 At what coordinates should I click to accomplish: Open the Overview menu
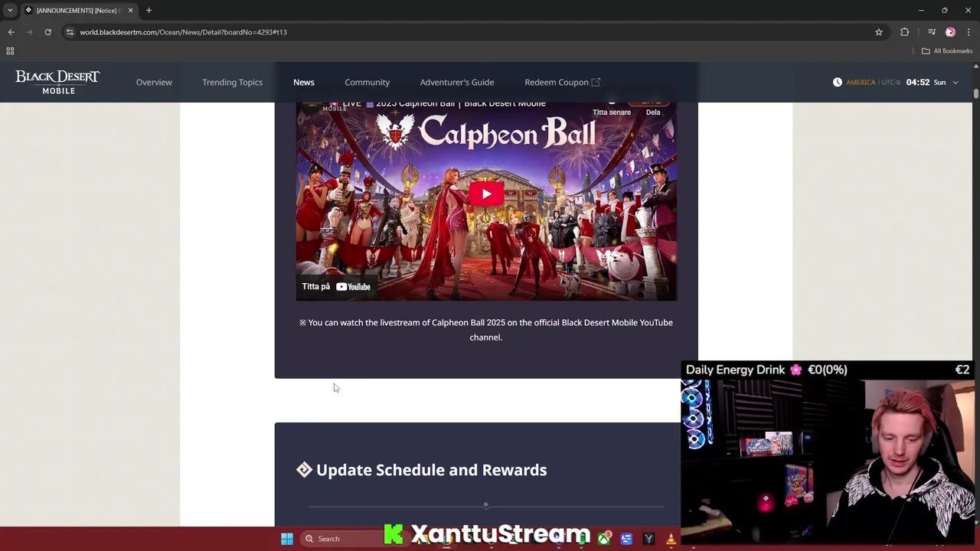[x=154, y=82]
